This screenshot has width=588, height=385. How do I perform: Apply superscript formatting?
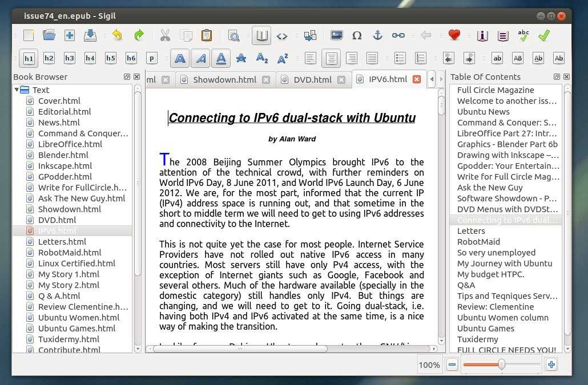coord(283,58)
